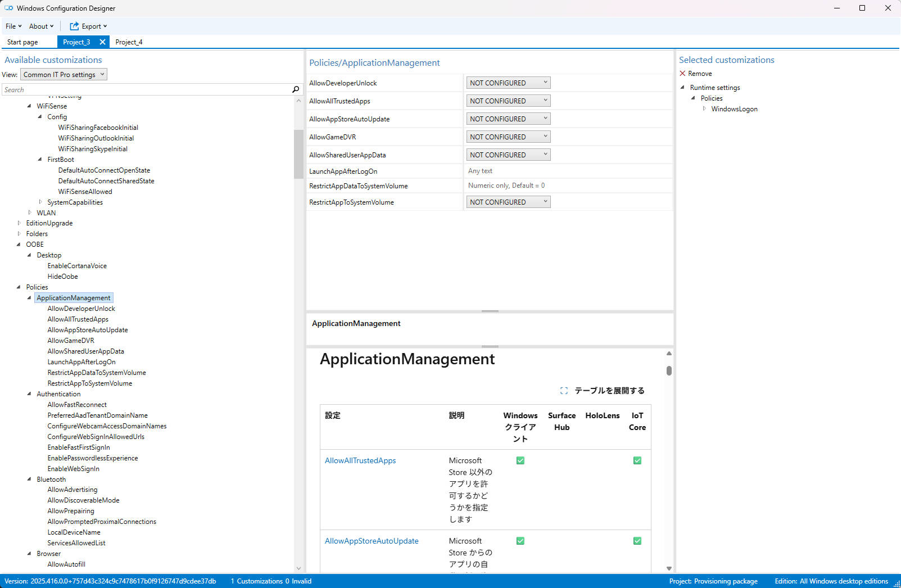
Task: Click the LaunchAppAfterLogOn text field
Action: tap(568, 171)
